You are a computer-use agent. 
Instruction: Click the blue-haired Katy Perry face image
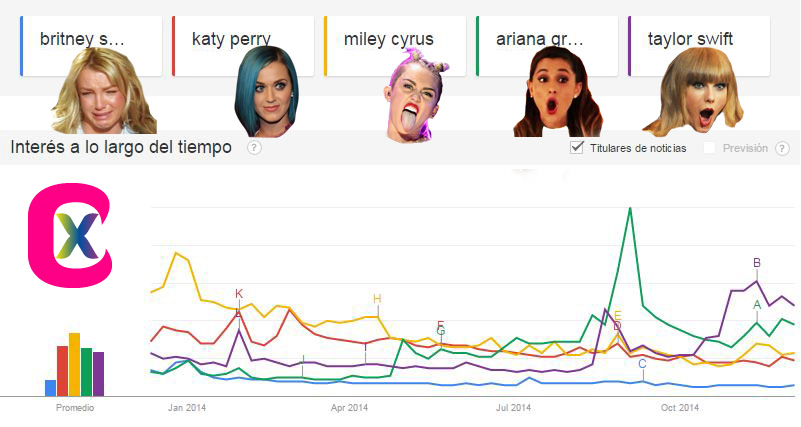[x=265, y=91]
